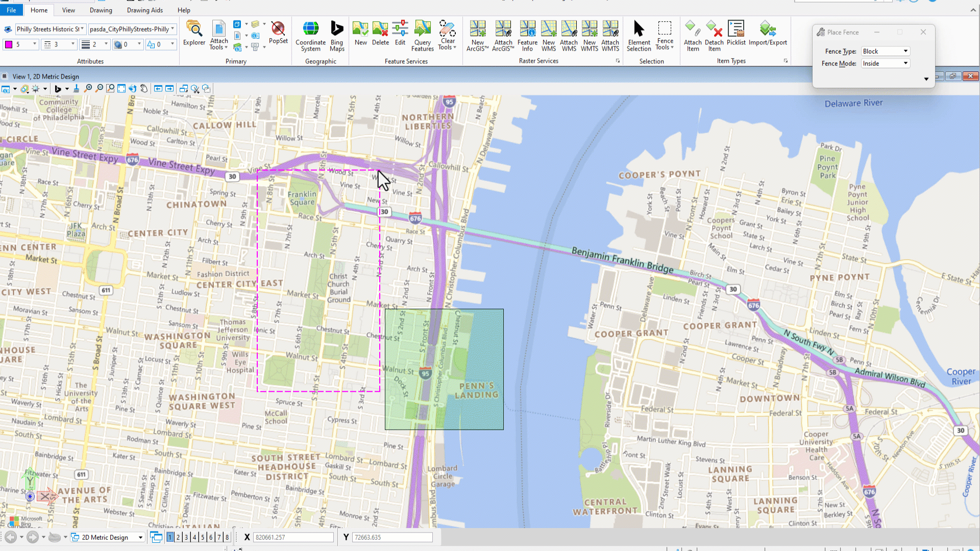This screenshot has width=980, height=551.
Task: Open the File tab
Action: coord(11,10)
